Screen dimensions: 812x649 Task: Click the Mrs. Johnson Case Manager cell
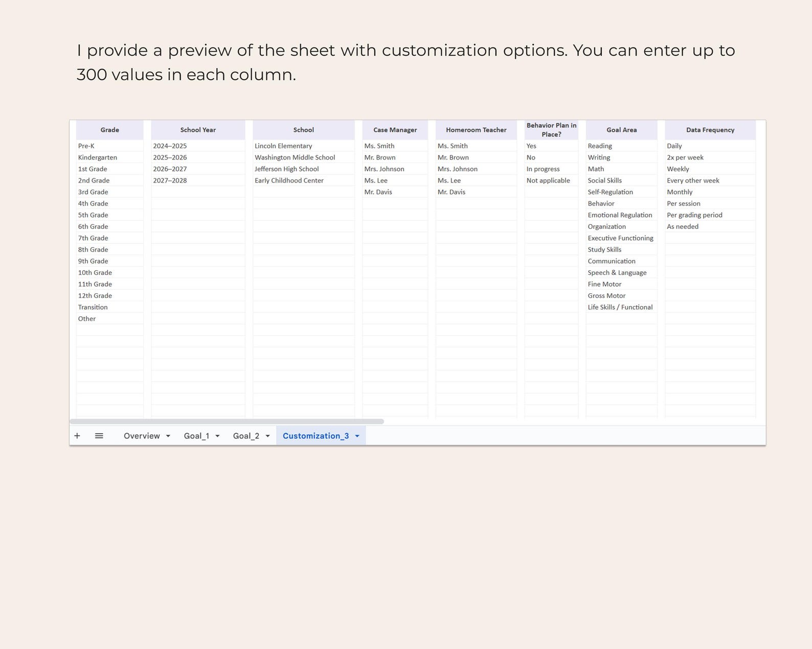coord(395,169)
